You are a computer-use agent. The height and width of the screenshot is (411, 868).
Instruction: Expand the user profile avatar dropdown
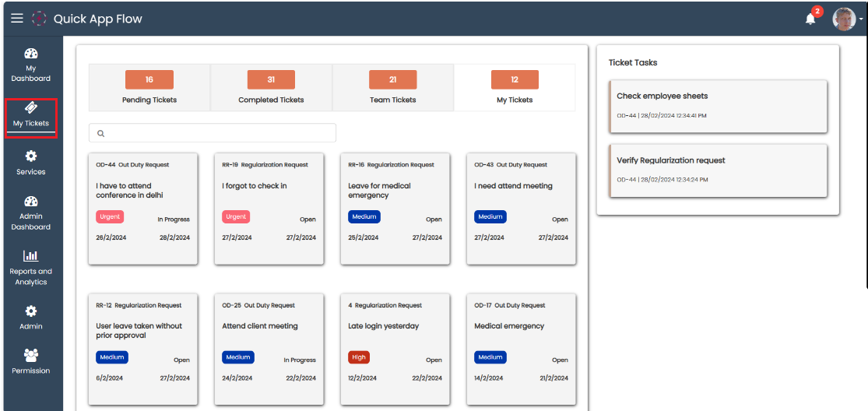pos(845,19)
